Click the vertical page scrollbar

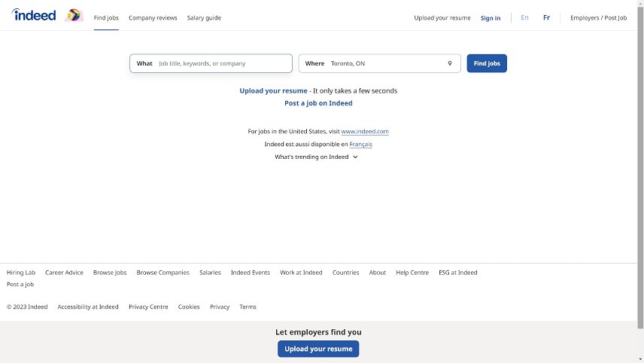[640, 169]
